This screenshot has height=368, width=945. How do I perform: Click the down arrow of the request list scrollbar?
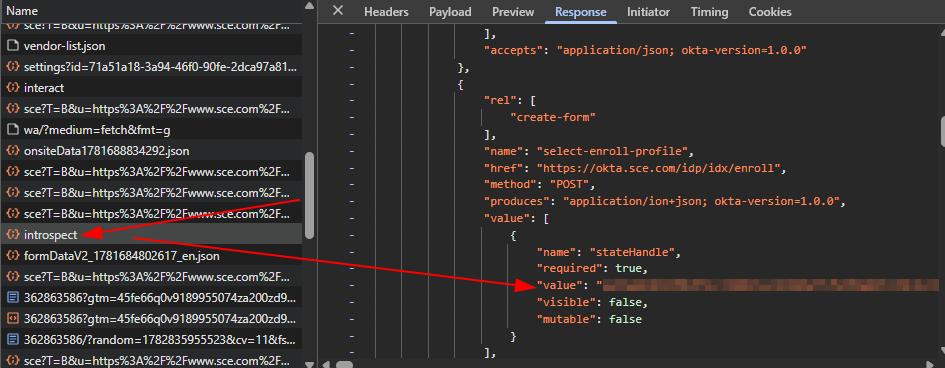pos(309,363)
